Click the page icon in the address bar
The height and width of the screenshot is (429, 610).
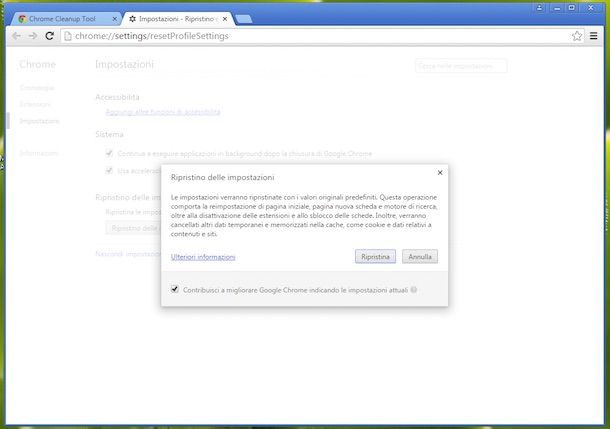point(68,36)
